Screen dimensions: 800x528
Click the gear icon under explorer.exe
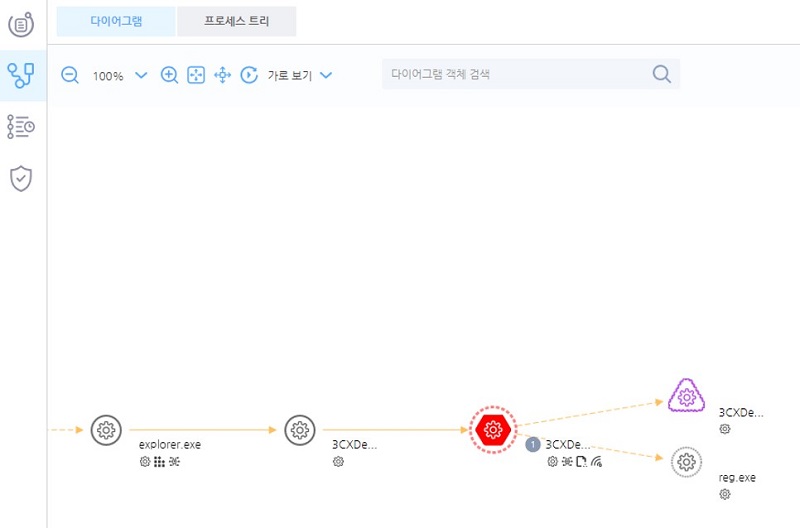[145, 462]
